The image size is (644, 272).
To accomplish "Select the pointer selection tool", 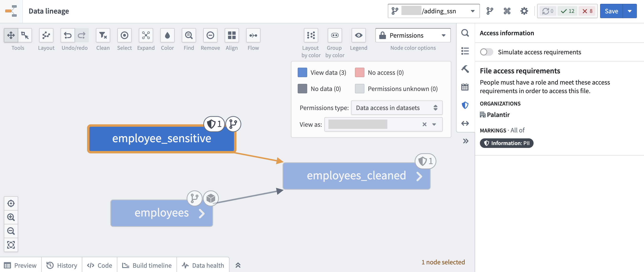I will [x=25, y=35].
